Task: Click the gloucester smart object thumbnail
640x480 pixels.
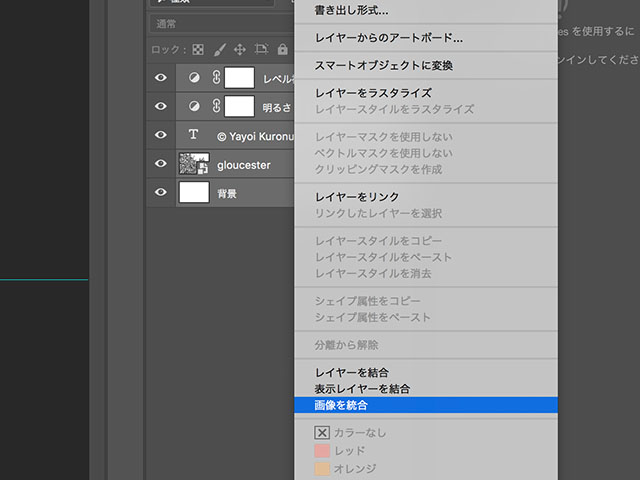Action: tap(194, 164)
